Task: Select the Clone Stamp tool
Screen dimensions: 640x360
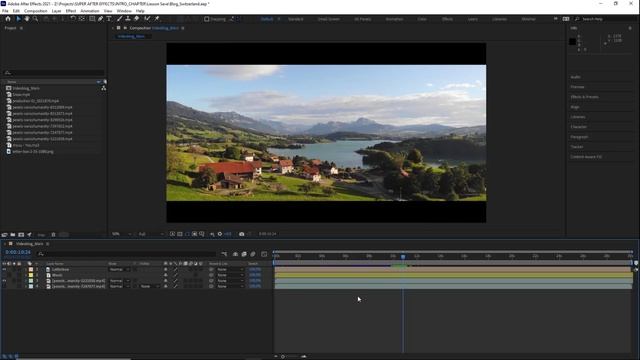Action: [128, 19]
